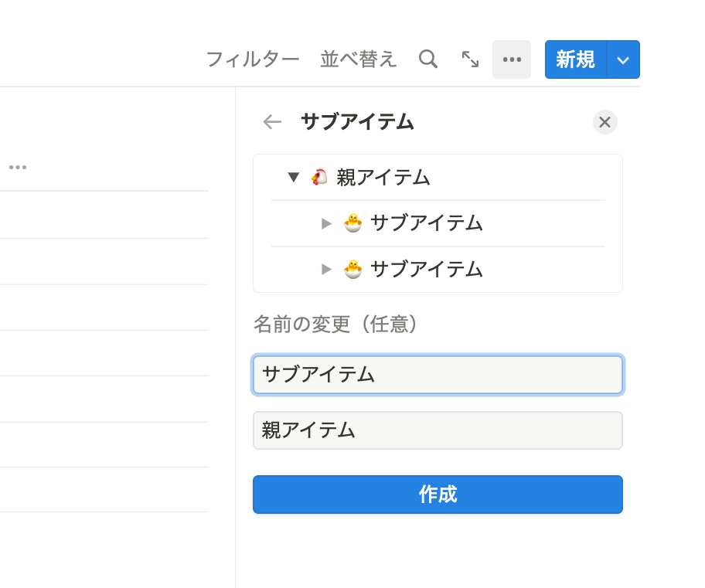The width and height of the screenshot is (705, 588).
Task: Expand the first サブアイテム row
Action: [x=326, y=223]
